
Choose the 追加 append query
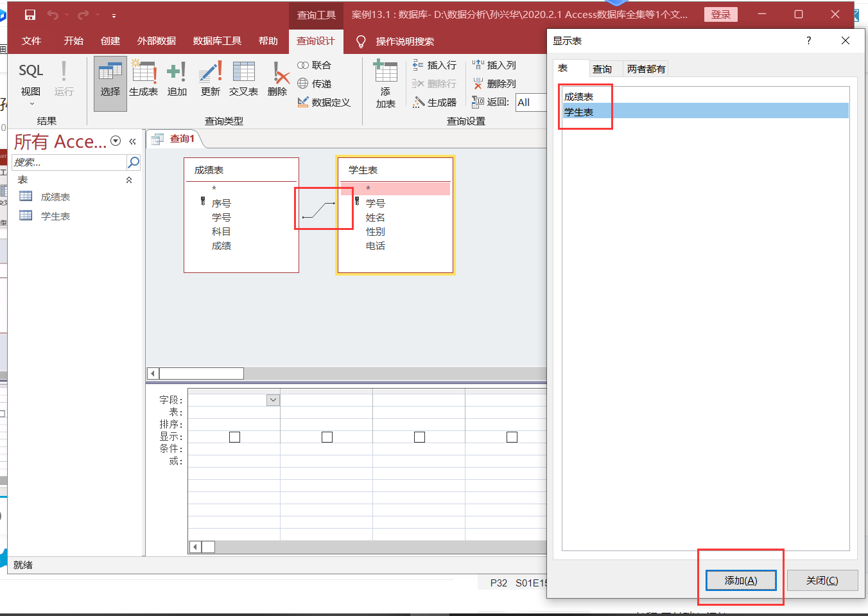pos(177,78)
